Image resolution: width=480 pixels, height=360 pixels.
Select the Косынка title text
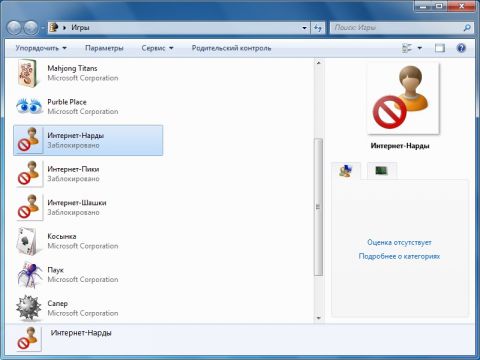[x=62, y=236]
